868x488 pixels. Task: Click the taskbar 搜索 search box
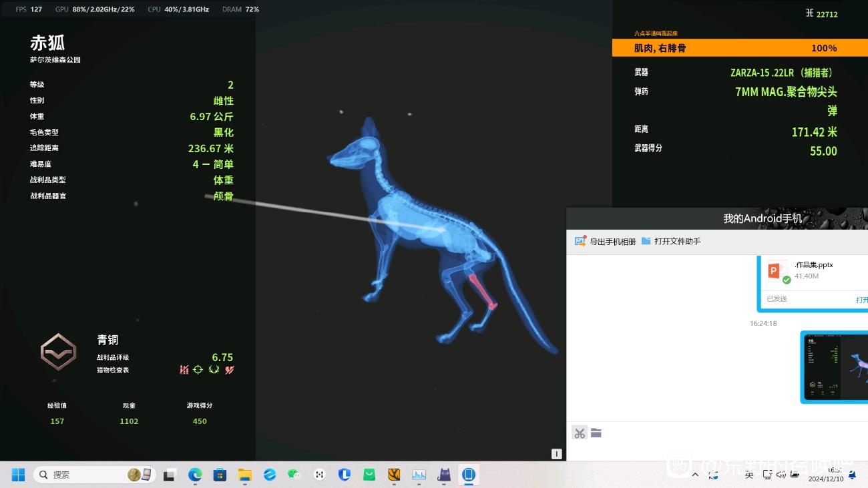(94, 475)
